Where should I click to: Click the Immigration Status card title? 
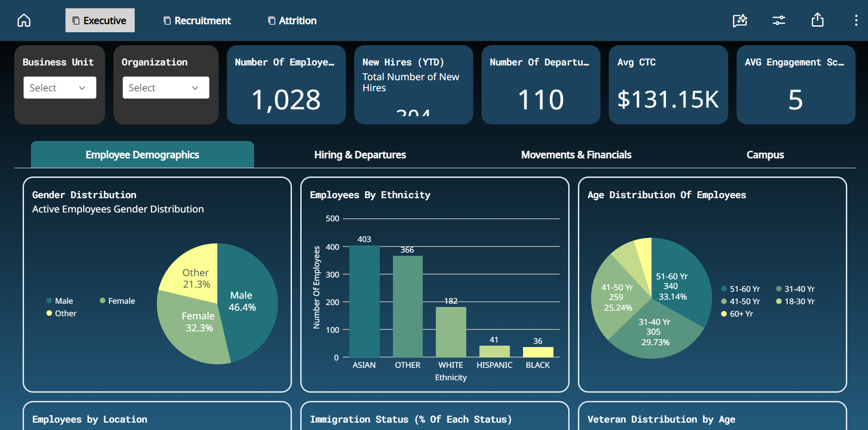point(410,419)
